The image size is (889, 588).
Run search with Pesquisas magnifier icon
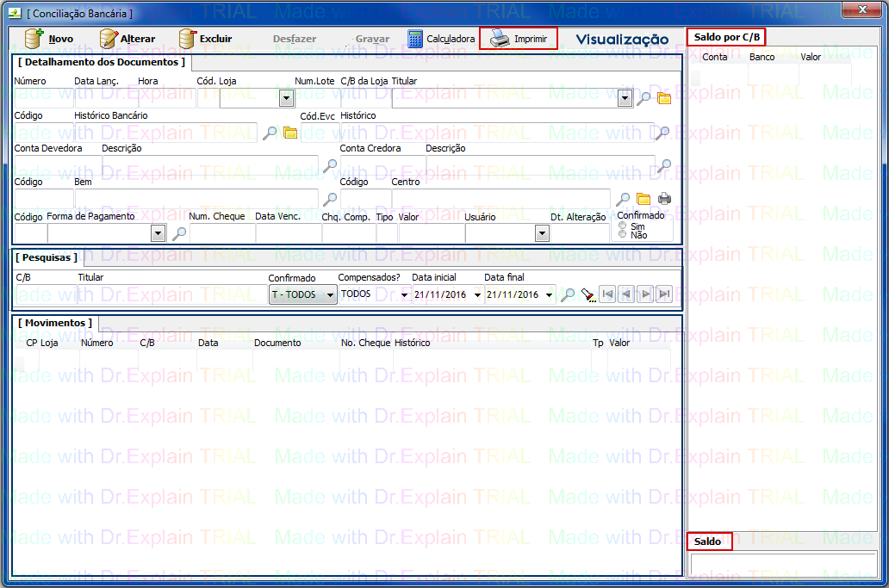[x=567, y=294]
